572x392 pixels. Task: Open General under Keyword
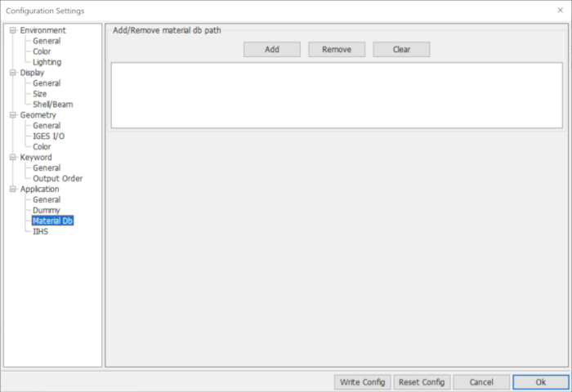coord(47,167)
